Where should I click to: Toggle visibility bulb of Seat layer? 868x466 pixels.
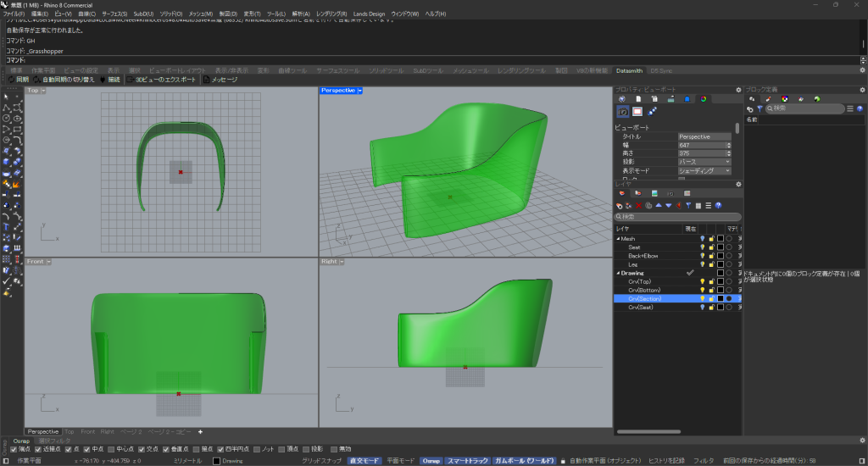702,247
